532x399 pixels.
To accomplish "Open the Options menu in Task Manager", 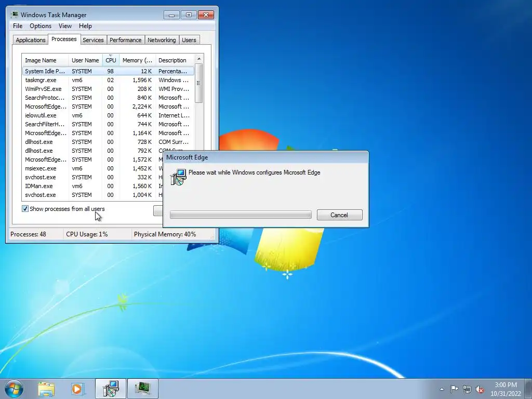I will coord(41,26).
